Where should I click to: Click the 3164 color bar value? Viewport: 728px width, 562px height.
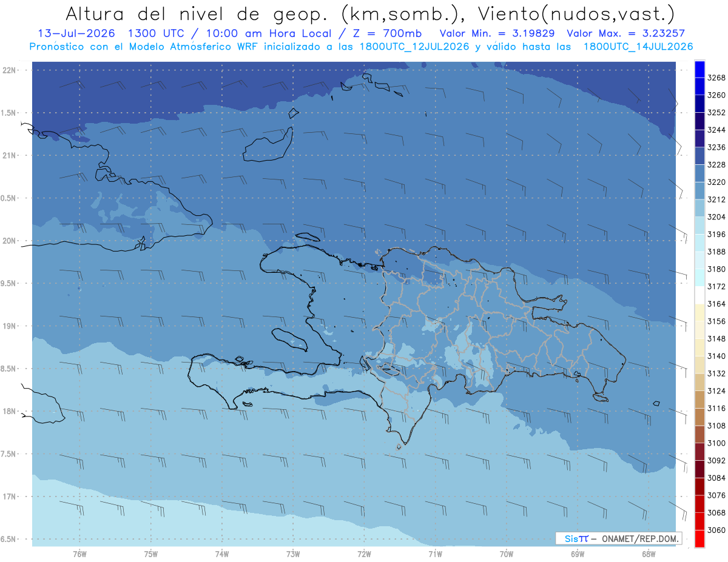[x=716, y=304]
